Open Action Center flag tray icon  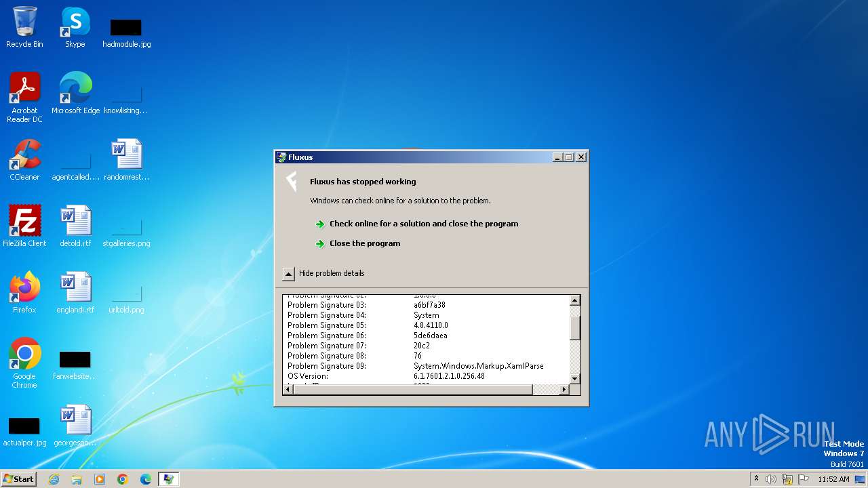click(804, 479)
